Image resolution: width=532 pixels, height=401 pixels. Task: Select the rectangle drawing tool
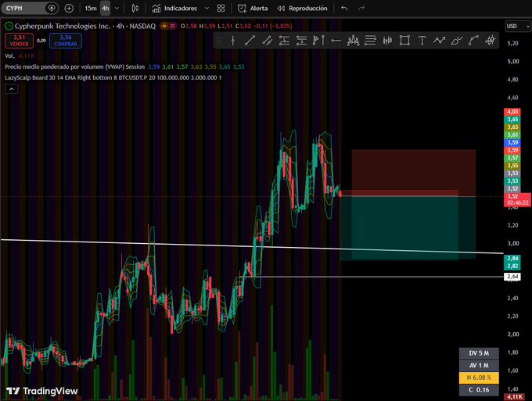(404, 41)
